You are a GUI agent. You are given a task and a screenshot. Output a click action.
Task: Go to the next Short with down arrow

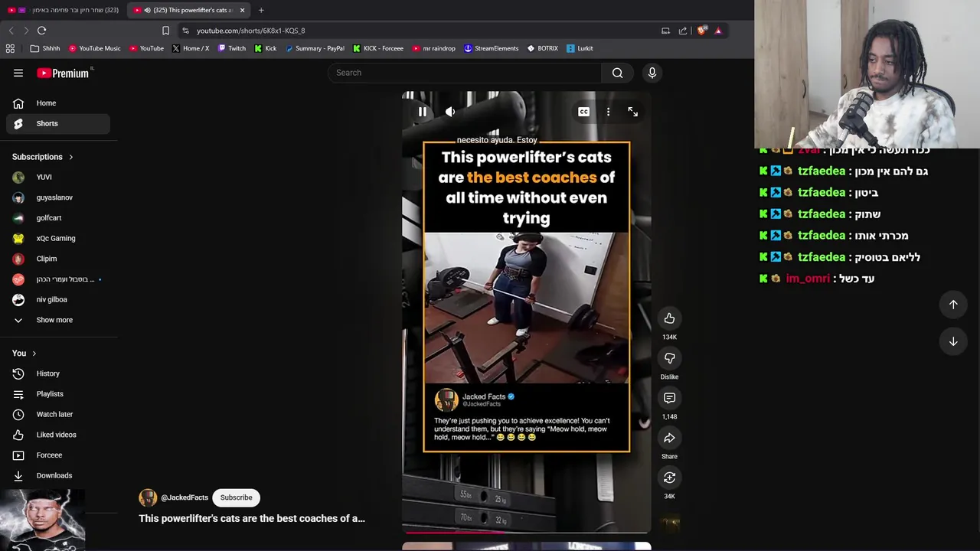pos(953,341)
